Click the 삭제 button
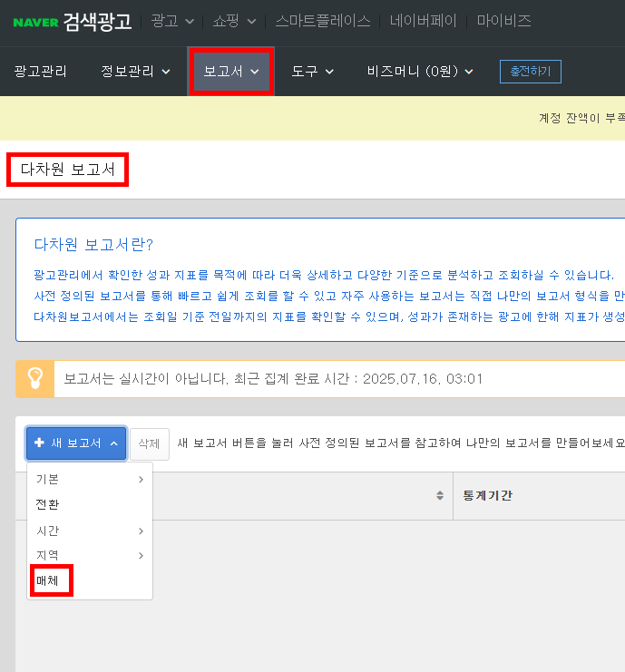 pyautogui.click(x=149, y=444)
